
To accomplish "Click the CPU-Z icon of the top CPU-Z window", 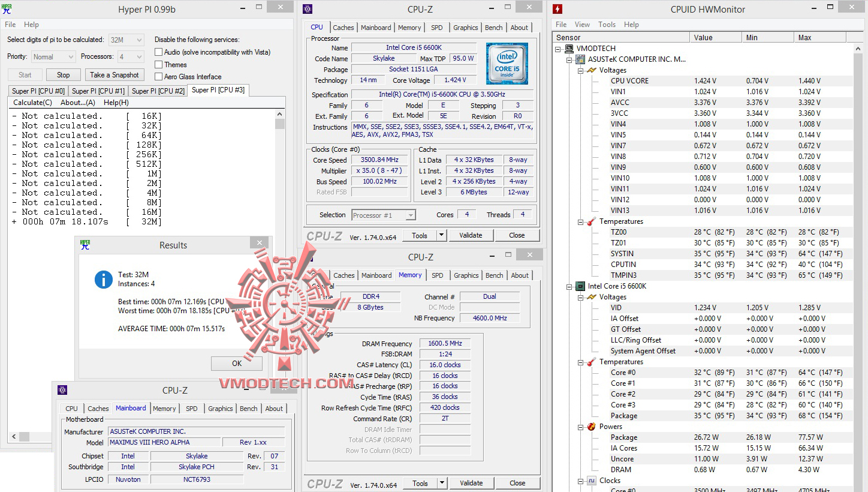I will [x=308, y=9].
